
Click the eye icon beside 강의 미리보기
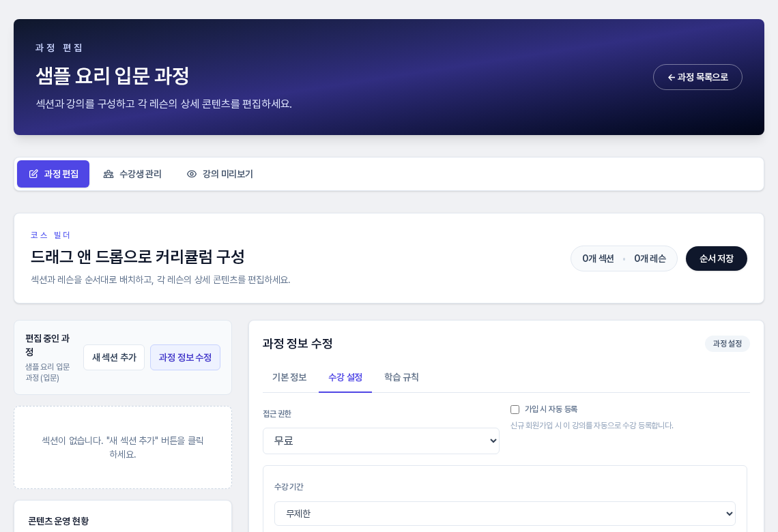192,174
